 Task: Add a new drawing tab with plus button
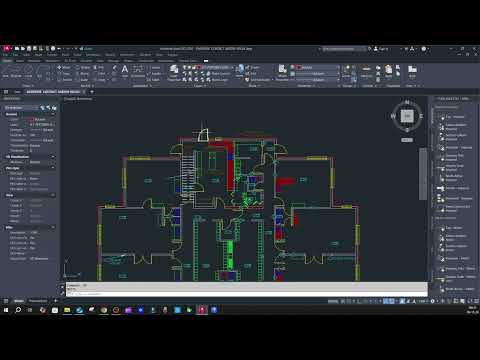coord(92,92)
